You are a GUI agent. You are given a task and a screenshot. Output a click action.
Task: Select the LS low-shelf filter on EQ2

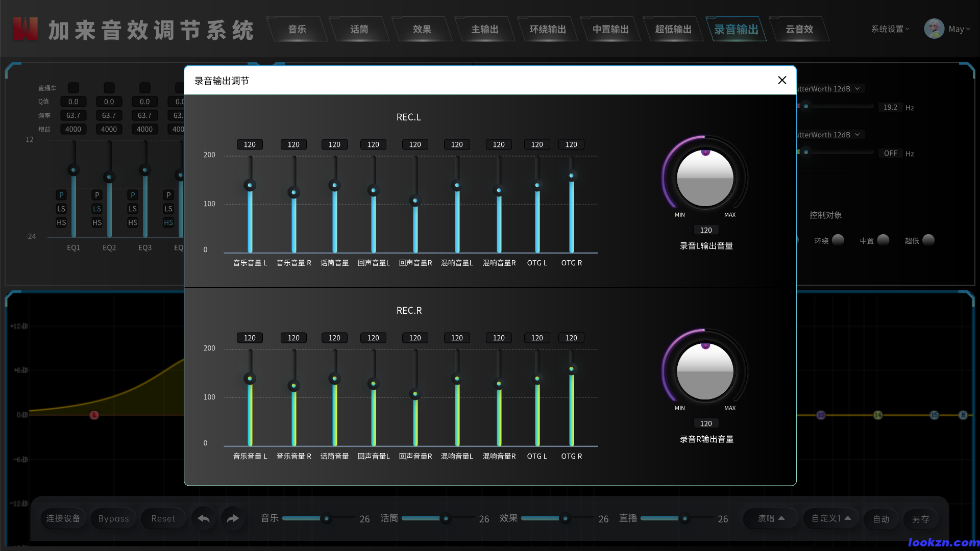pyautogui.click(x=96, y=209)
